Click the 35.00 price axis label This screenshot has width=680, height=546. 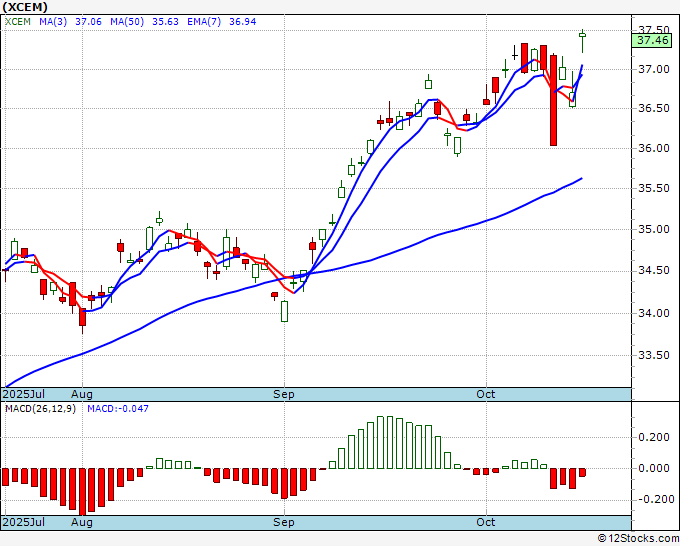click(x=654, y=229)
